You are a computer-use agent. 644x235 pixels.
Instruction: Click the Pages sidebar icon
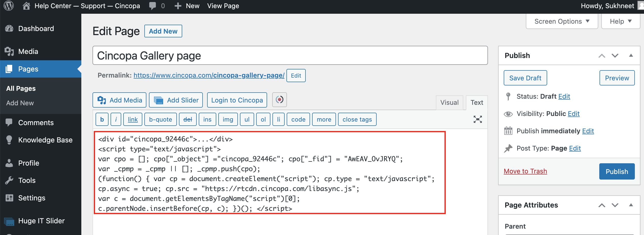tap(9, 69)
